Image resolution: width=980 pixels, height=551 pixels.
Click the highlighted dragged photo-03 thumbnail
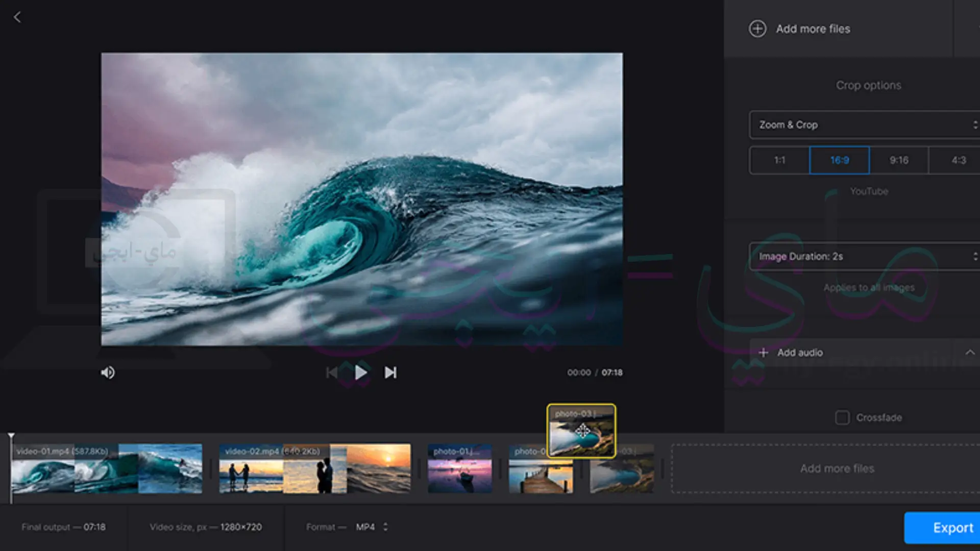[581, 431]
